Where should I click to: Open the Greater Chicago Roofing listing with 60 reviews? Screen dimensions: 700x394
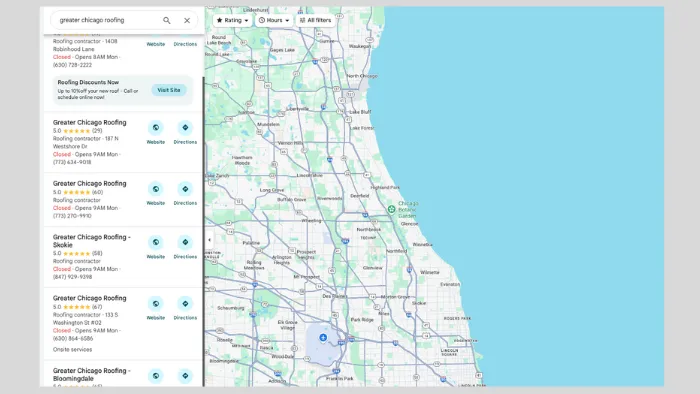pos(90,183)
